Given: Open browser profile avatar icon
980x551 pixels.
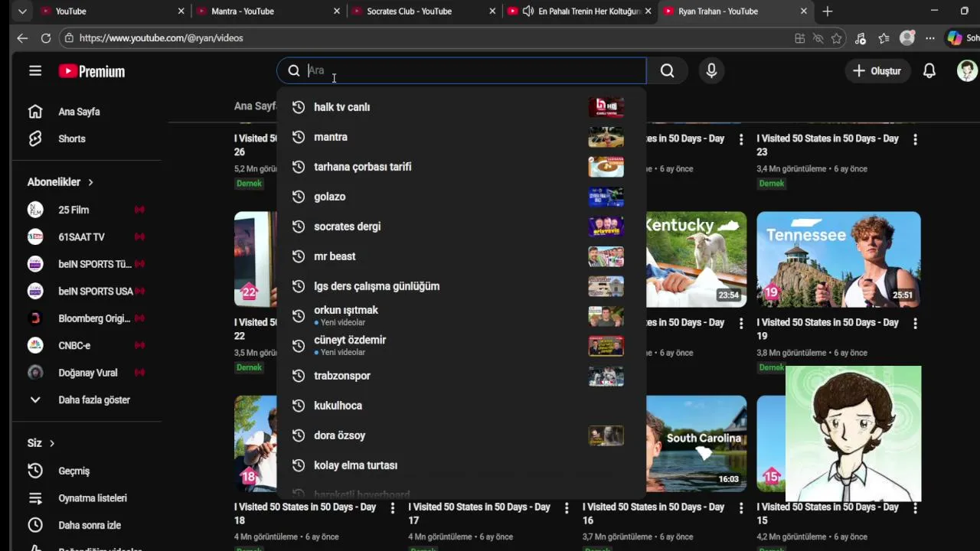Looking at the screenshot, I should click(907, 38).
